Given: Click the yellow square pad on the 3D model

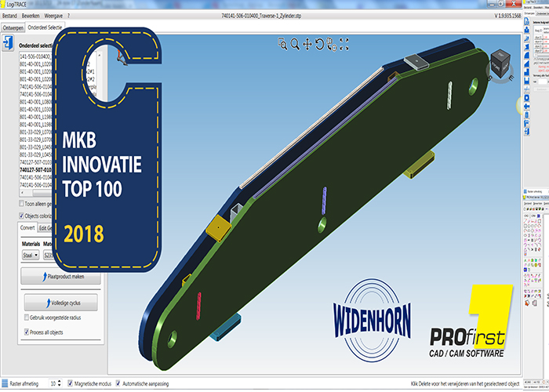Looking at the screenshot, I should click(x=218, y=228).
